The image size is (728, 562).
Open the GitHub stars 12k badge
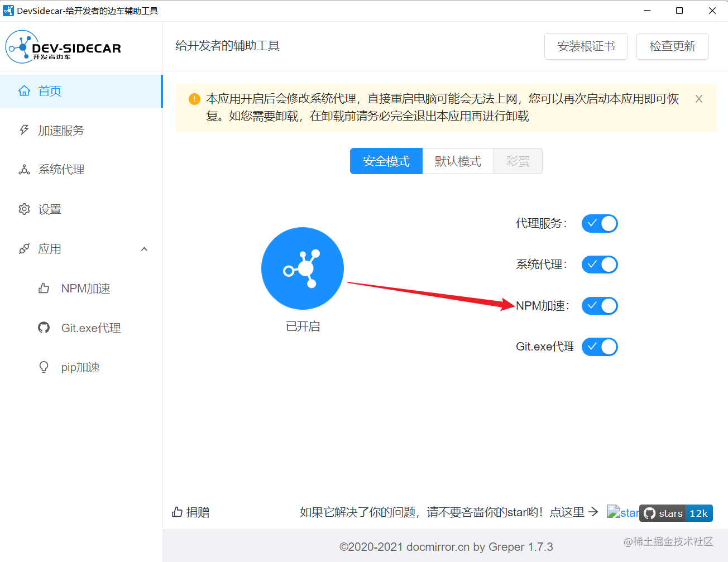[676, 513]
